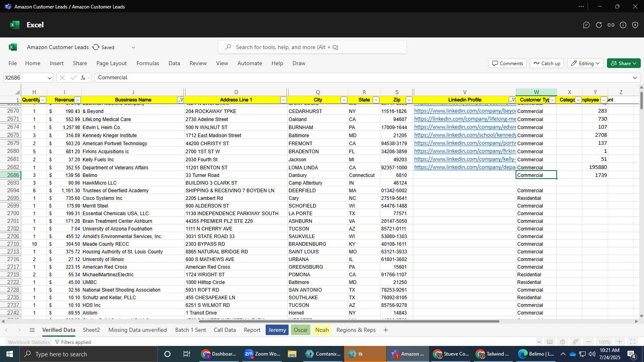Open Zoom Workplace from taskbar
This screenshot has width=644, height=362.
[x=262, y=354]
